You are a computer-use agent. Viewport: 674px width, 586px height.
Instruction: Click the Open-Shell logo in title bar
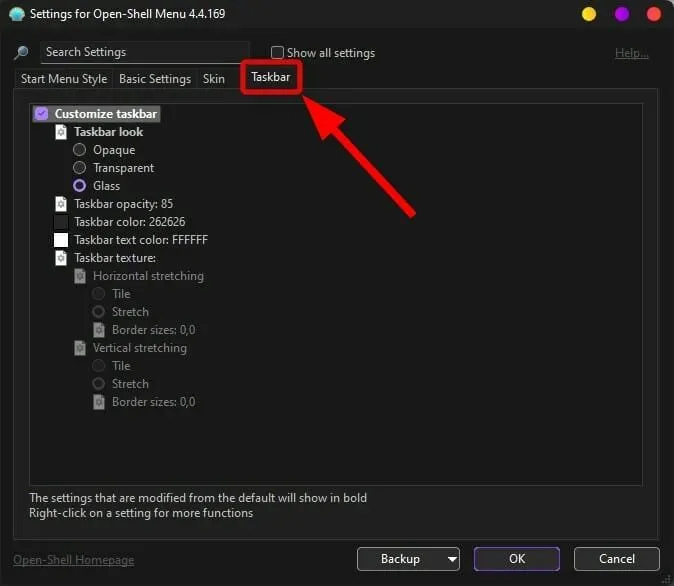(x=17, y=14)
